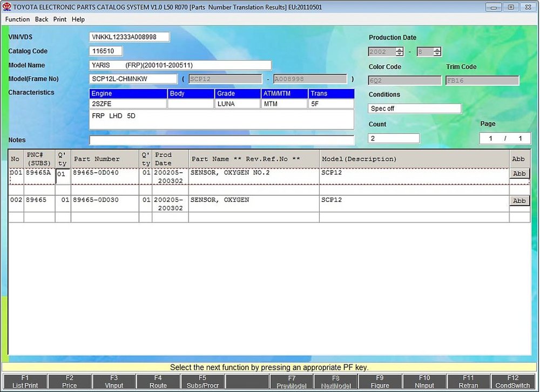
Task: Click PNC 89465 in row 002
Action: pyautogui.click(x=36, y=200)
